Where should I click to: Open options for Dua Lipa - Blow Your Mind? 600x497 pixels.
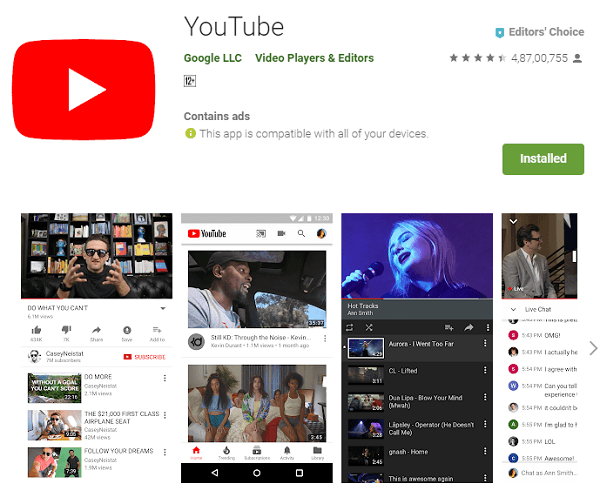point(485,397)
